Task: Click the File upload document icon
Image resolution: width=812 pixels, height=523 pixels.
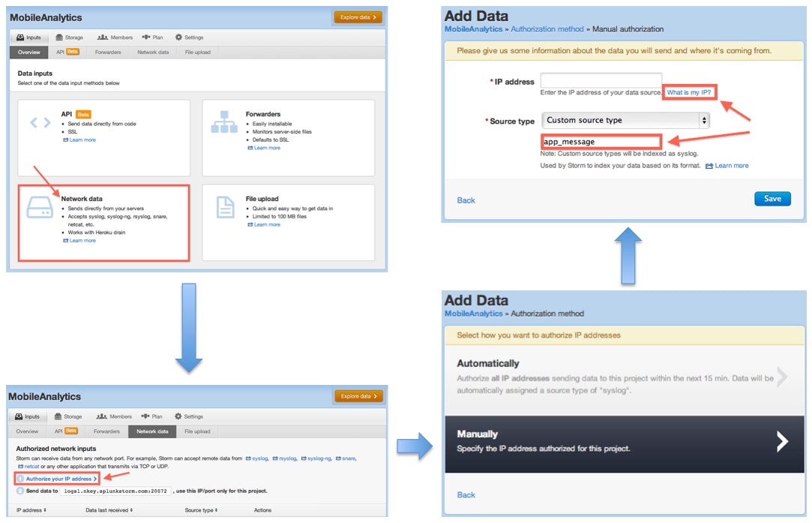Action: tap(225, 207)
